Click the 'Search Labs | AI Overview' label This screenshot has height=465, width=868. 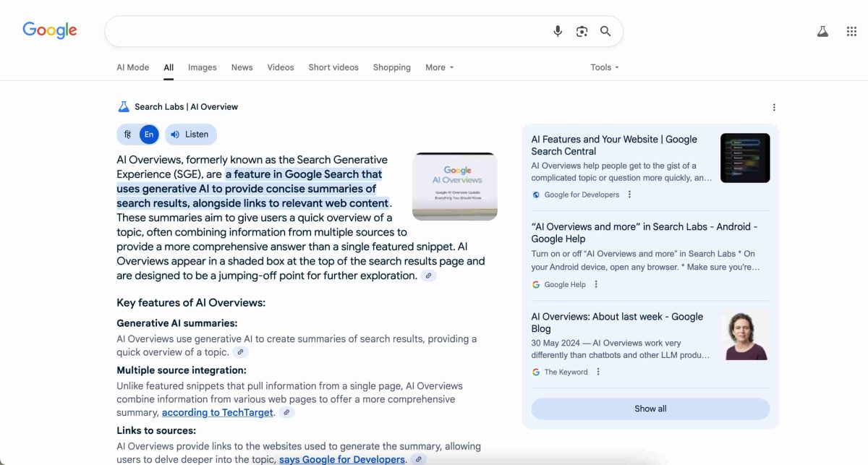click(186, 107)
